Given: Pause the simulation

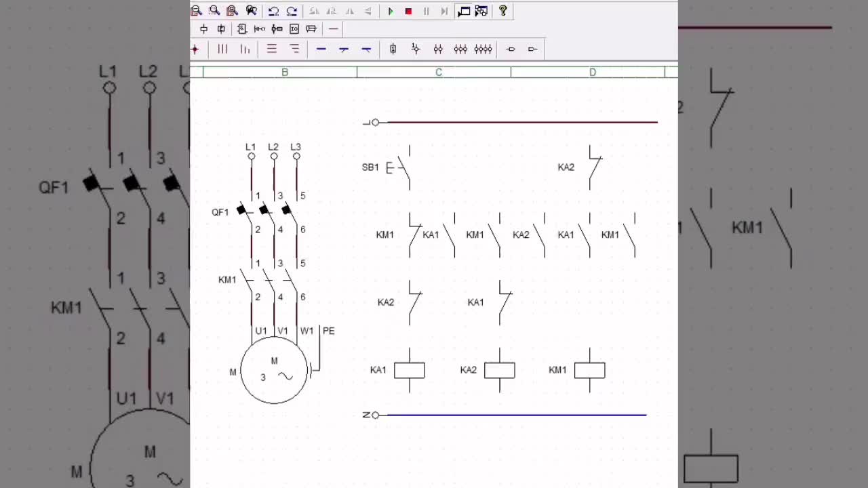Looking at the screenshot, I should pyautogui.click(x=427, y=11).
